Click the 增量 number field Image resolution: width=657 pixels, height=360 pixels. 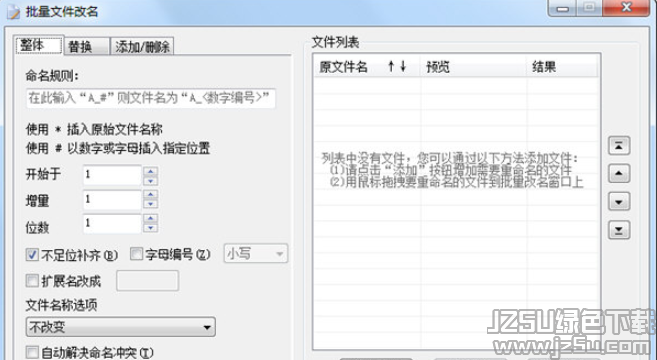[112, 199]
